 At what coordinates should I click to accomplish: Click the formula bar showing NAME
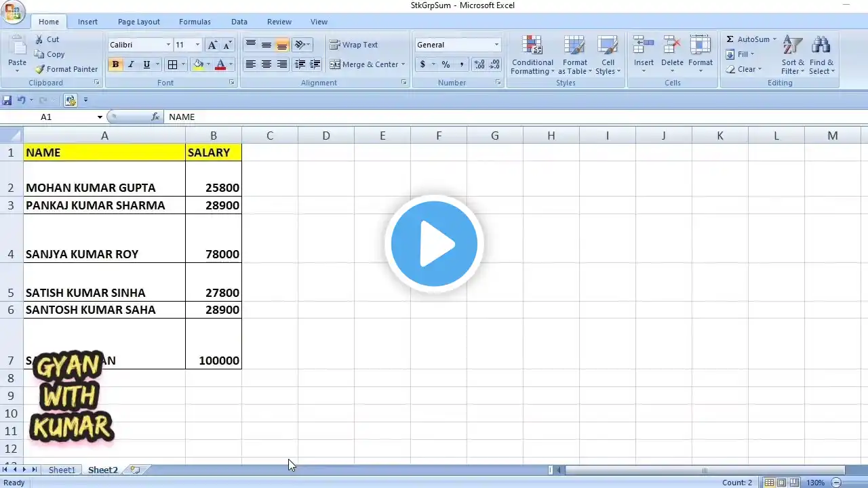pos(515,117)
